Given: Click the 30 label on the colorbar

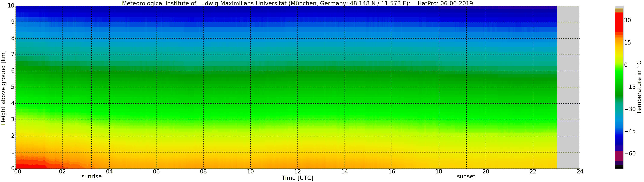Looking at the screenshot, I should (x=627, y=20).
